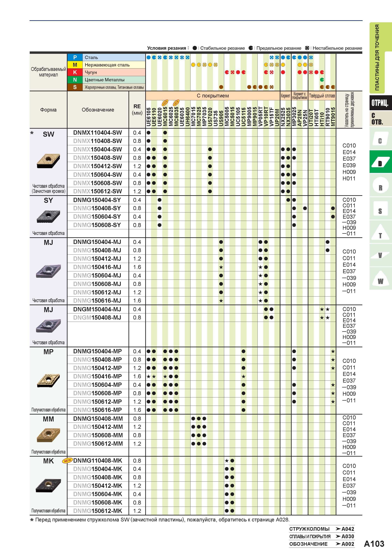
Task: Follow the ОБОЗНАЧЕНИЕ A002 page reference
Action: [x=322, y=544]
